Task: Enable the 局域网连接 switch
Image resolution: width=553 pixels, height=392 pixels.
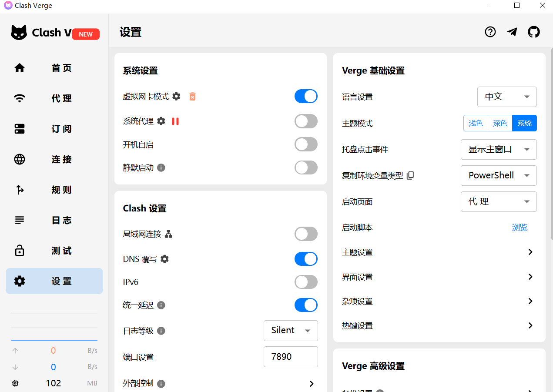Action: [306, 234]
